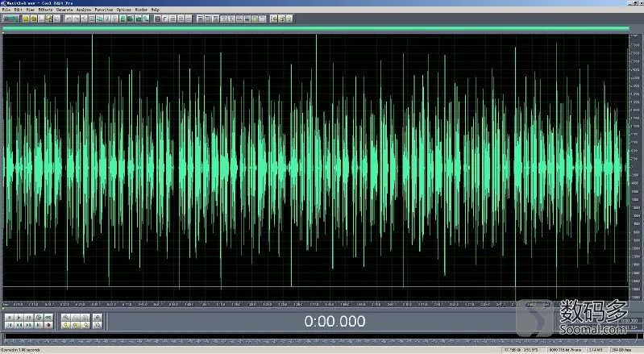Viewport: 644px width, 354px height.
Task: Jump to start with Go to Beginning
Action: click(9, 325)
